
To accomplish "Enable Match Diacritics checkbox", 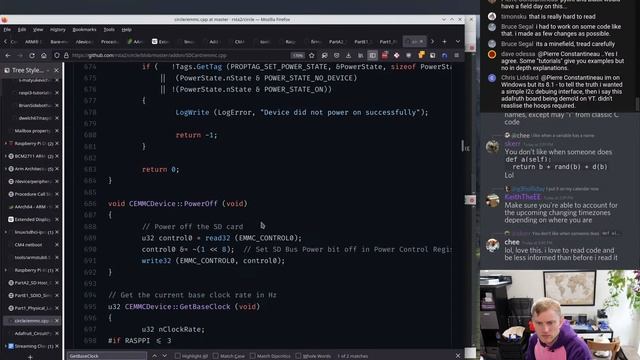I will pyautogui.click(x=253, y=356).
